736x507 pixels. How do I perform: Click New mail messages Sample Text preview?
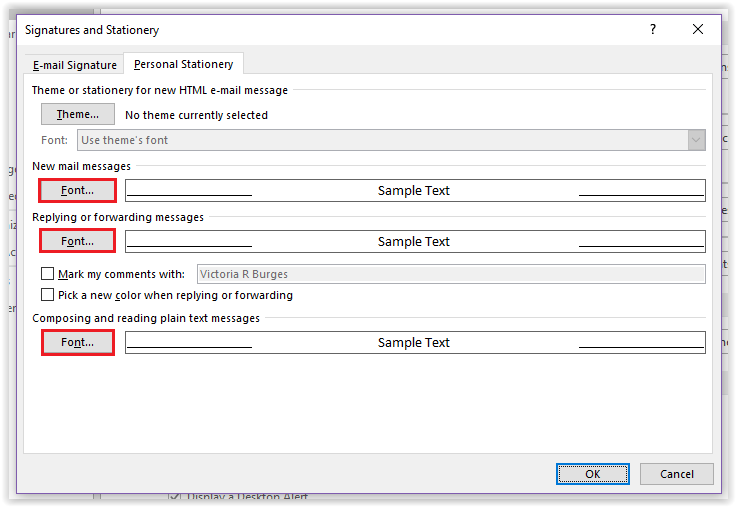415,191
